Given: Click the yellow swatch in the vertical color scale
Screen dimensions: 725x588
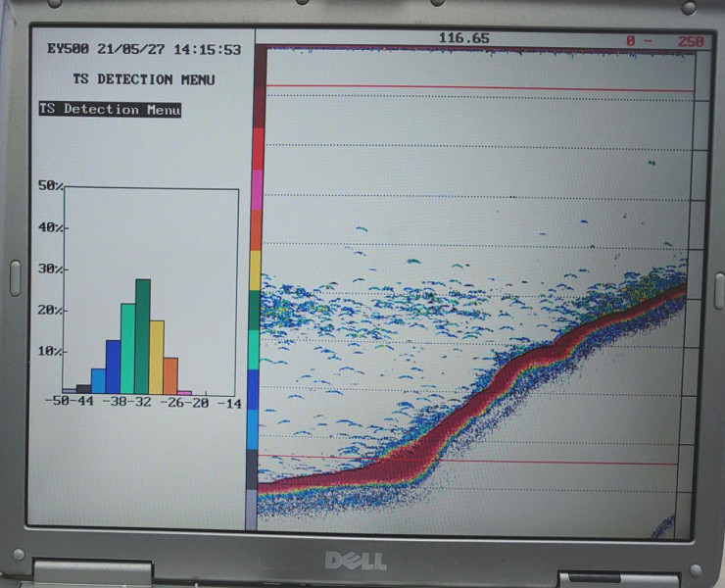Looking at the screenshot, I should tap(257, 270).
